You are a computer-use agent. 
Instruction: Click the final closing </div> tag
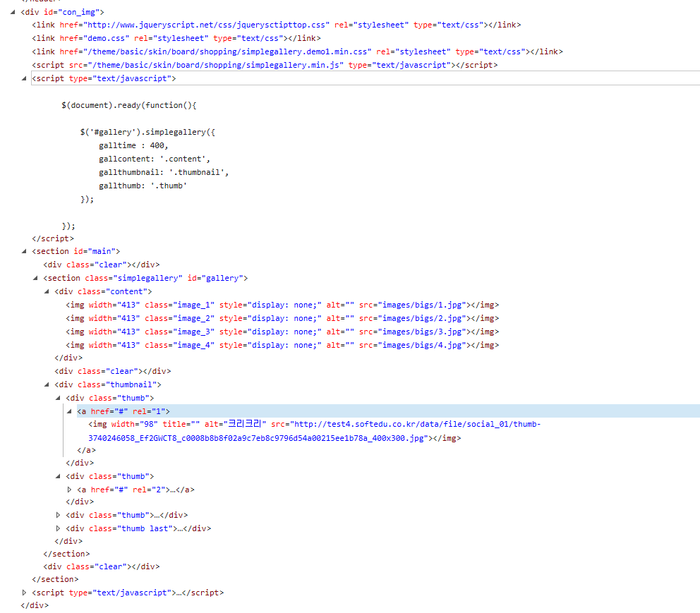tap(35, 605)
